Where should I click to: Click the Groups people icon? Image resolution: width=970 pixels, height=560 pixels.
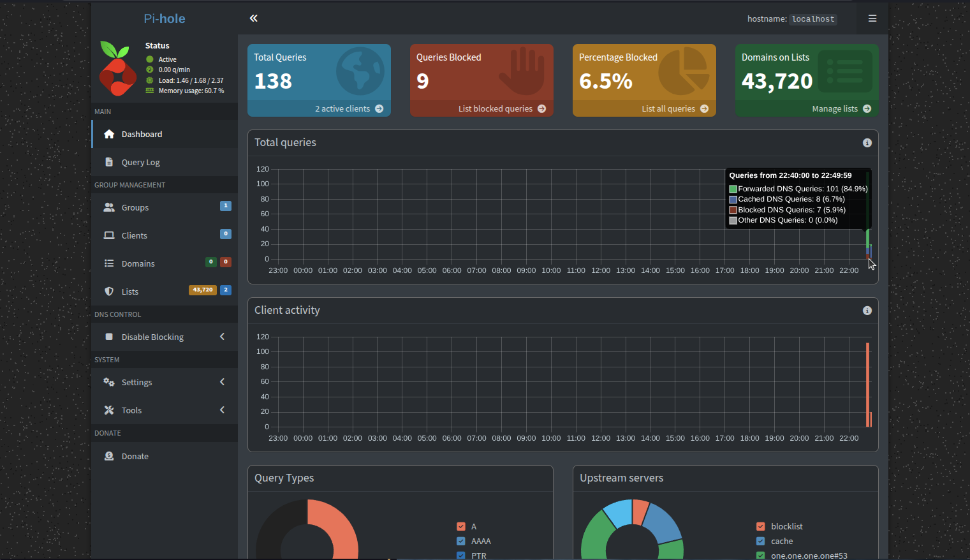tap(109, 207)
